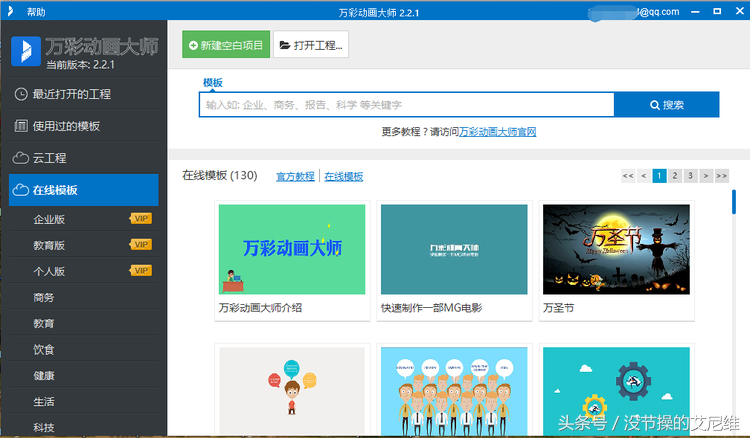Go to last page with >> button

tap(722, 176)
